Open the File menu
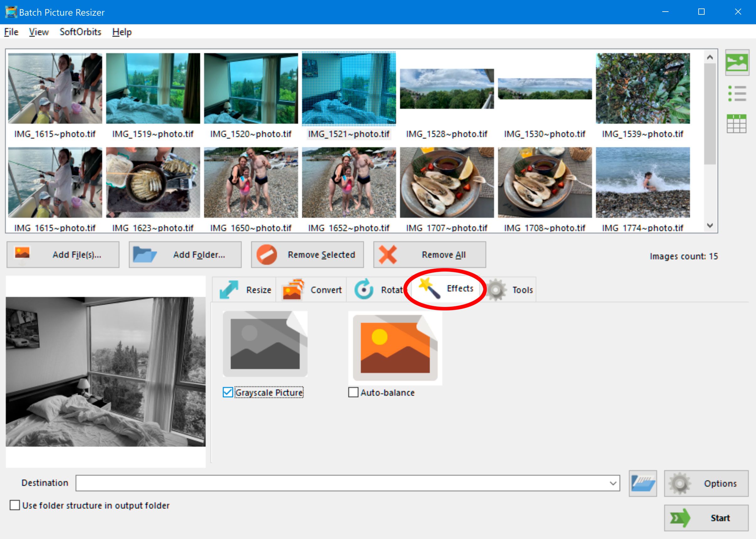This screenshot has height=539, width=756. tap(10, 32)
